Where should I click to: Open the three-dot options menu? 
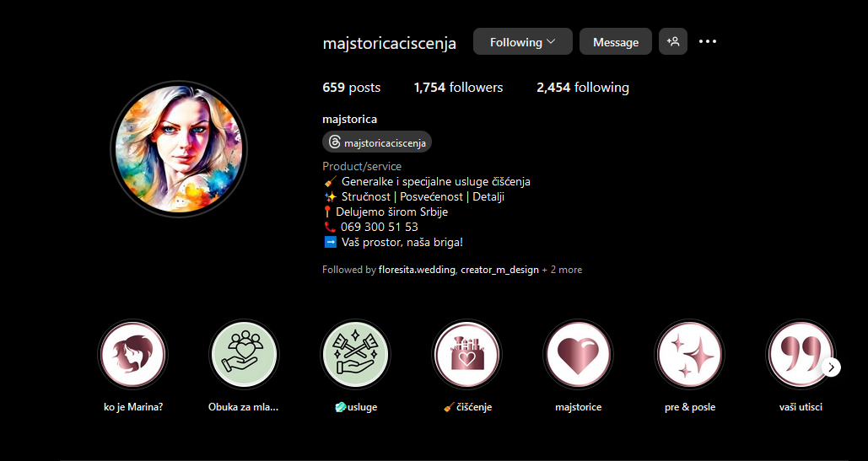click(x=708, y=41)
